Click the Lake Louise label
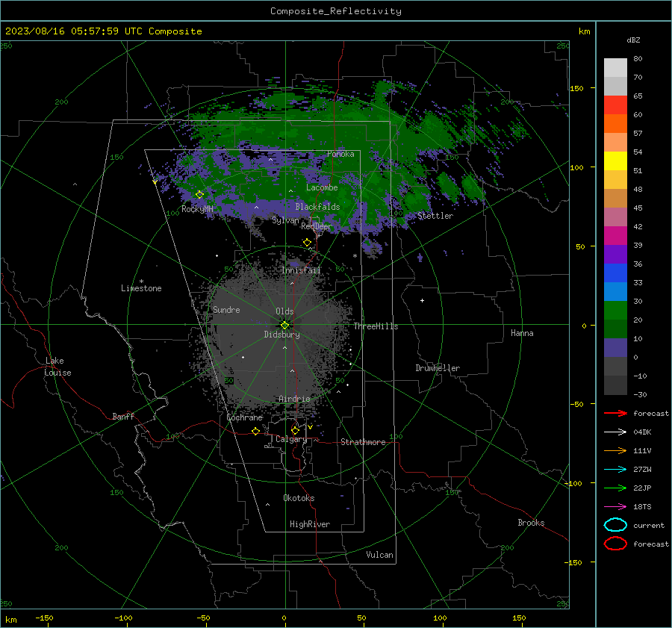 pyautogui.click(x=57, y=367)
